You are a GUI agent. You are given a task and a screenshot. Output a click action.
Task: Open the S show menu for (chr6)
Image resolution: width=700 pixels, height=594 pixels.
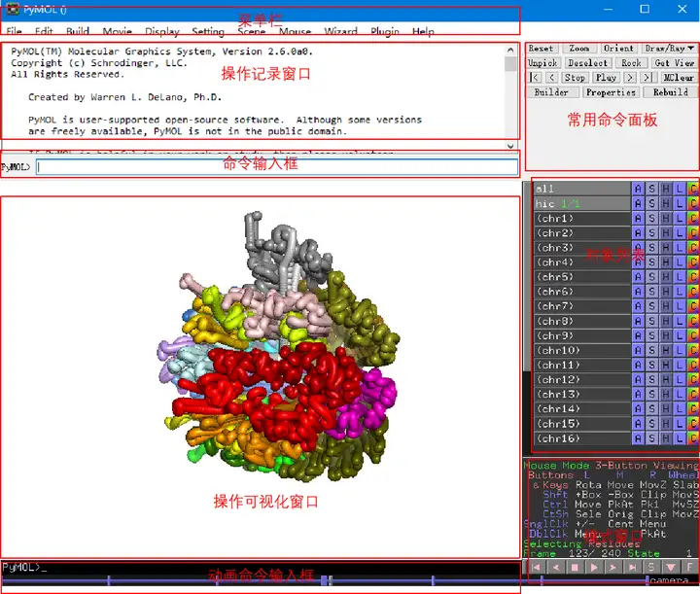tap(651, 292)
